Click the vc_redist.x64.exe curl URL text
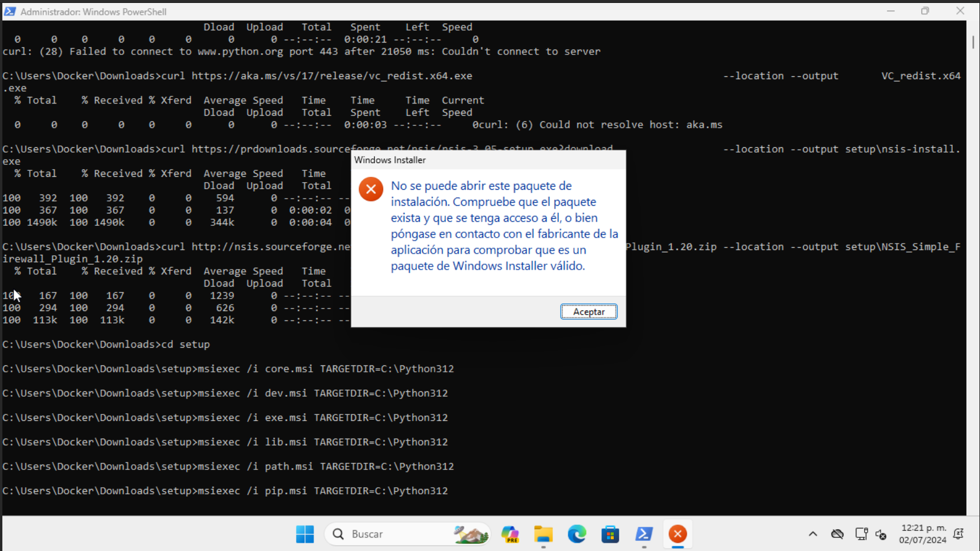The height and width of the screenshot is (551, 980). coord(332,76)
